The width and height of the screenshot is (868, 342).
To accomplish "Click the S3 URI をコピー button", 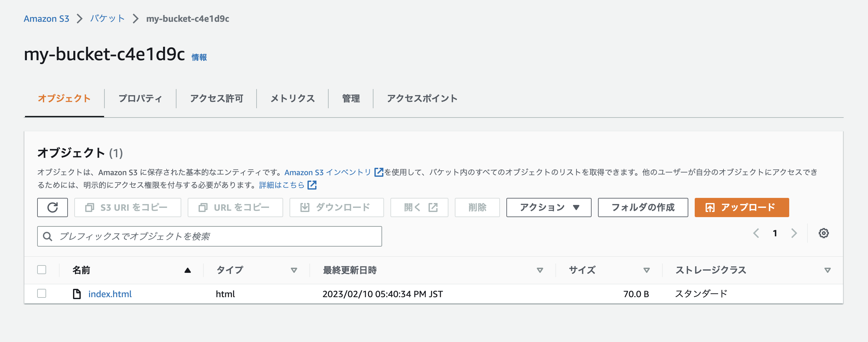I will coord(128,207).
